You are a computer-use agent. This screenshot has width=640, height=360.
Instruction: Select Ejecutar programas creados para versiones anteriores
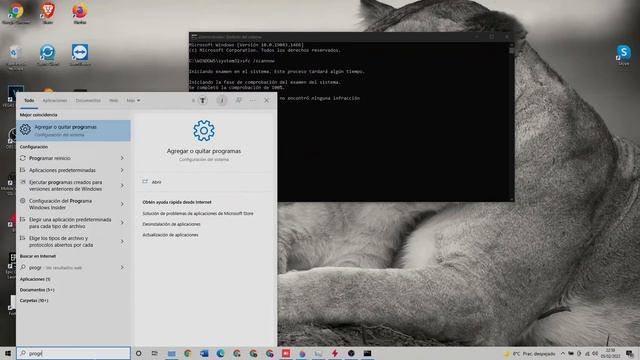click(68, 186)
